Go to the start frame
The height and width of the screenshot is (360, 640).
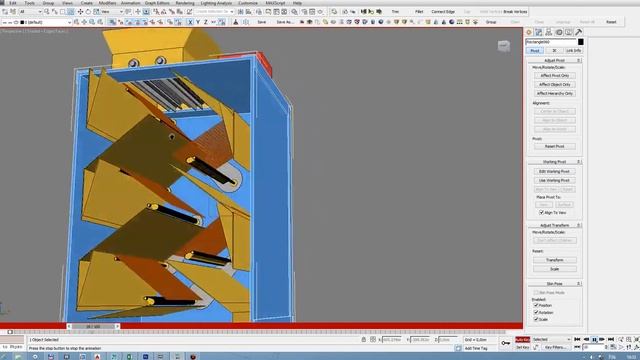tap(577, 340)
